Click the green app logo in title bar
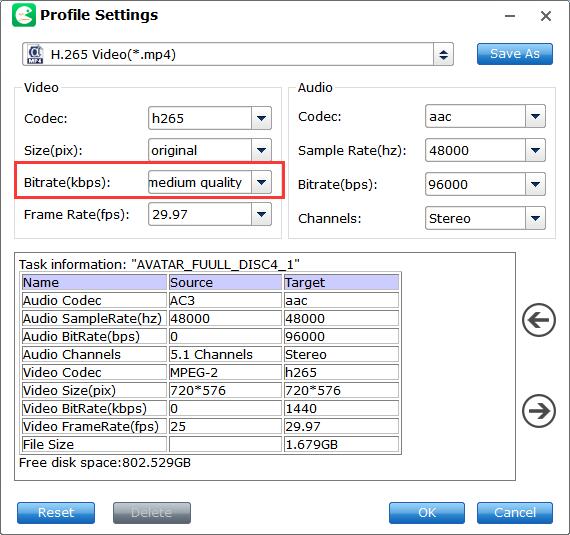The height and width of the screenshot is (535, 570). 24,15
